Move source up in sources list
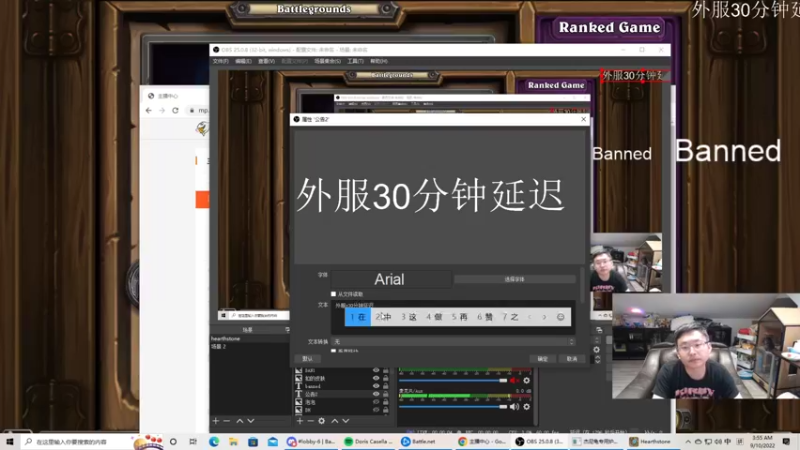Screen dimensions: 800x450 pos(335,421)
